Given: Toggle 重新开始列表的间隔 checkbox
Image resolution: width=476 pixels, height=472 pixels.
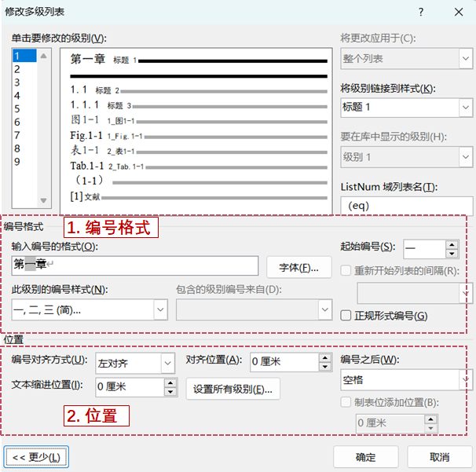Looking at the screenshot, I should pos(346,270).
